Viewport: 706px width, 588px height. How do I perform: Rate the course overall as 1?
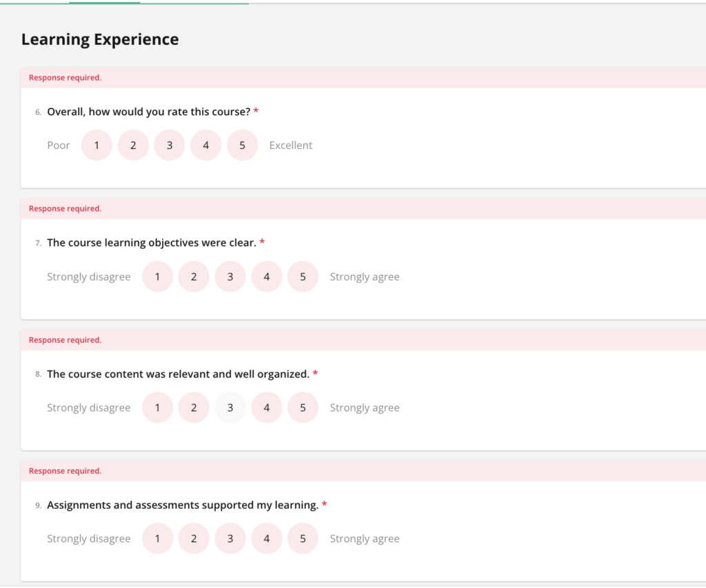pyautogui.click(x=97, y=145)
